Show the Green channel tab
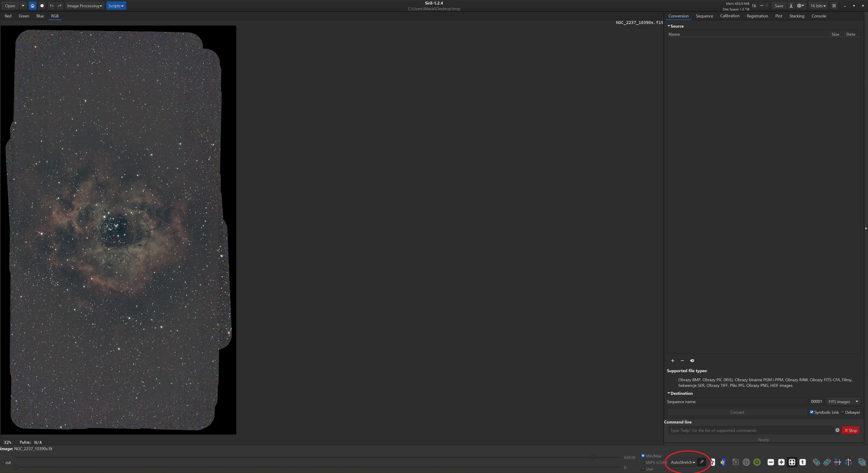Image resolution: width=868 pixels, height=473 pixels. tap(24, 16)
